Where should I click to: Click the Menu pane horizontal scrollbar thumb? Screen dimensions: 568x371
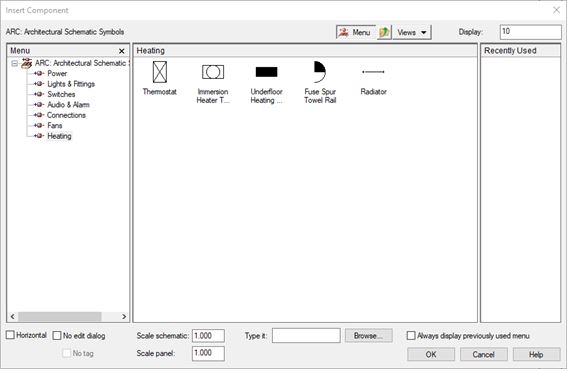pos(60,317)
